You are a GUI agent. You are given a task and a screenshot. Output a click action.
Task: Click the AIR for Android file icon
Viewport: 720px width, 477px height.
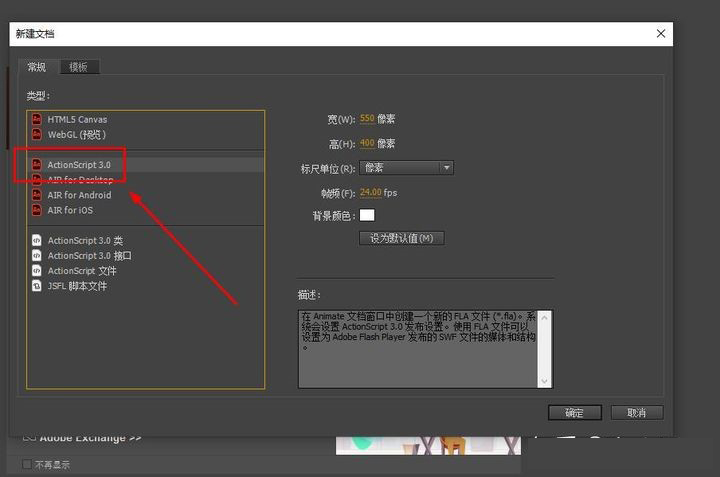pyautogui.click(x=37, y=195)
